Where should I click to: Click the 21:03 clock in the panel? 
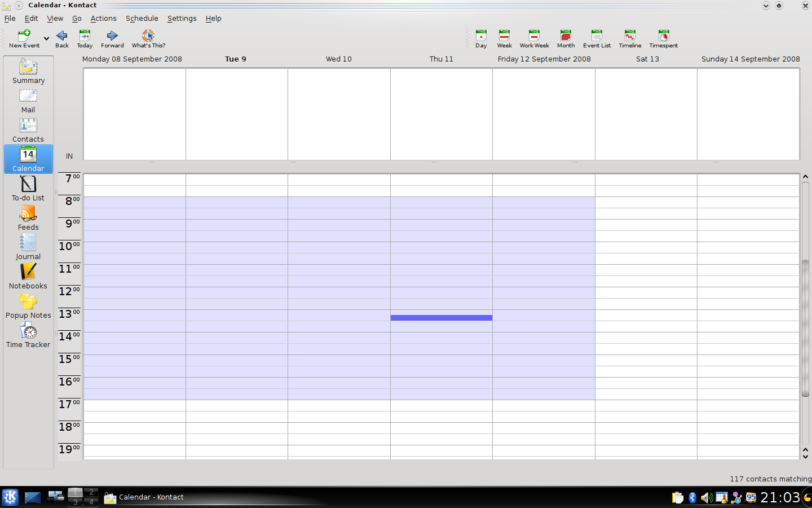click(x=780, y=497)
